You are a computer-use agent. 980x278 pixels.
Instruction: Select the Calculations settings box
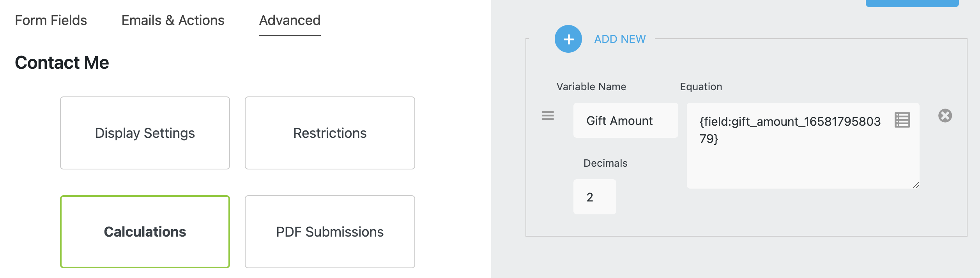pyautogui.click(x=145, y=232)
